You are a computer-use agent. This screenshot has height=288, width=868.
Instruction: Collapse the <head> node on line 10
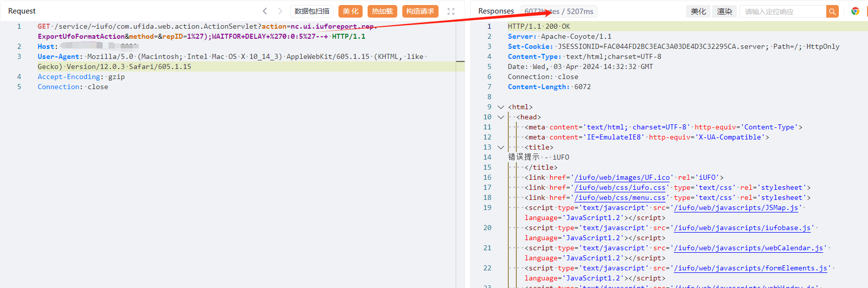pos(500,117)
